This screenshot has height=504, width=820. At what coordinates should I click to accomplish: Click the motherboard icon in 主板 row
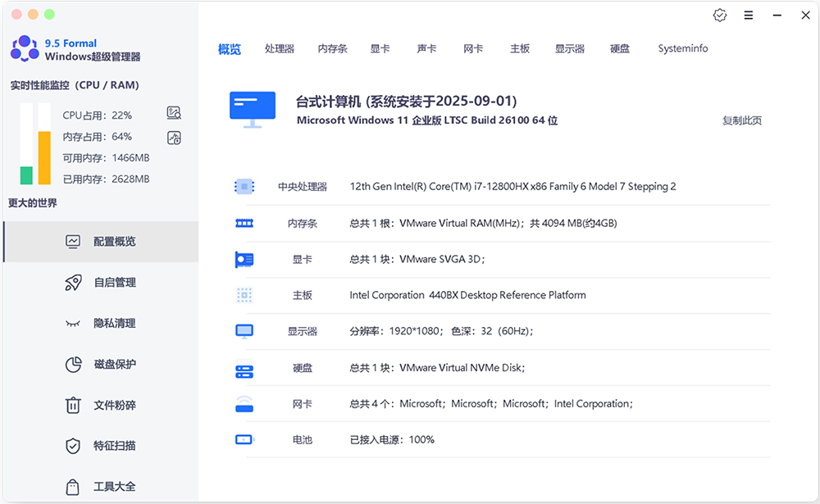coord(244,295)
